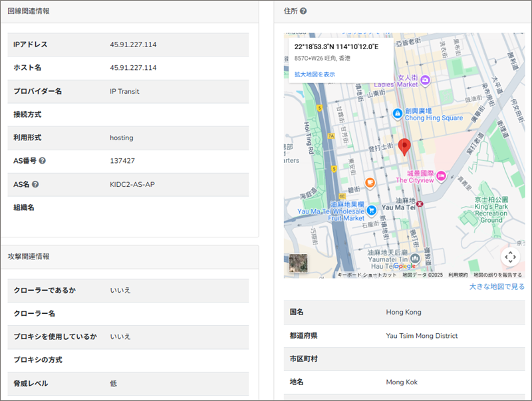The height and width of the screenshot is (401, 532).
Task: Click the Ladies' Market shopping icon
Action: (425, 80)
